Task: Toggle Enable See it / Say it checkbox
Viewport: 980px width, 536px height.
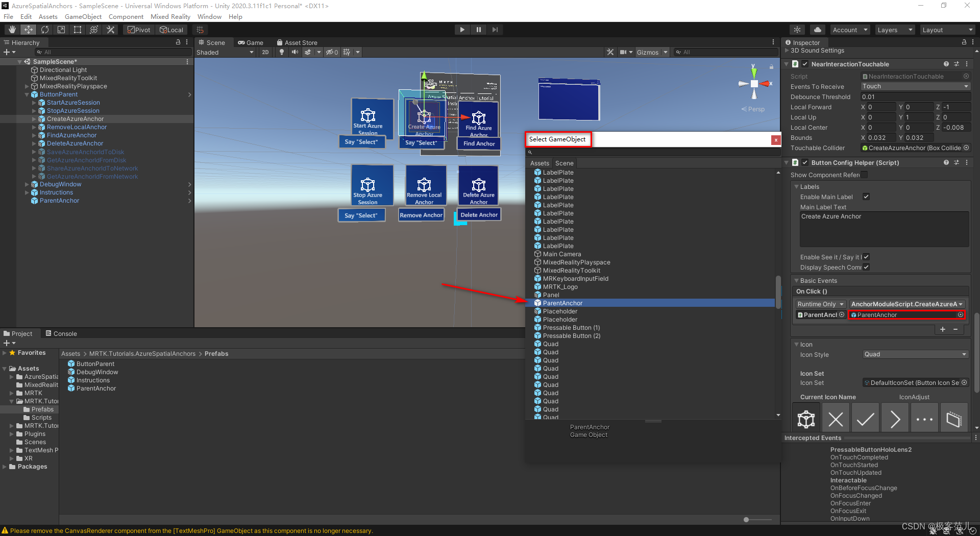Action: tap(866, 257)
